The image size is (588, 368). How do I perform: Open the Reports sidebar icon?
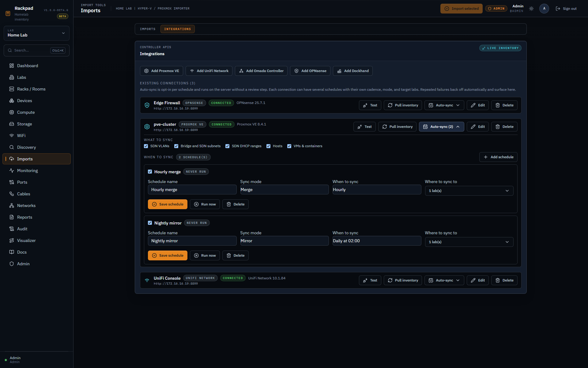point(12,217)
